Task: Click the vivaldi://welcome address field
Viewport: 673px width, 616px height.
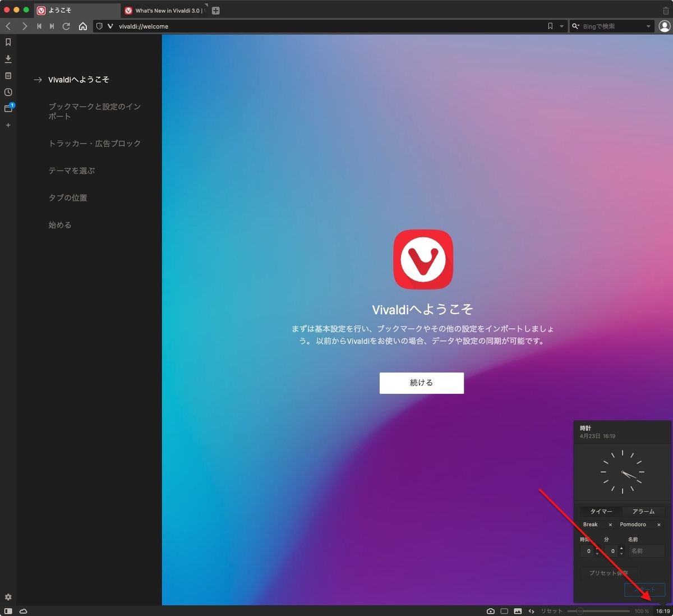Action: click(331, 26)
